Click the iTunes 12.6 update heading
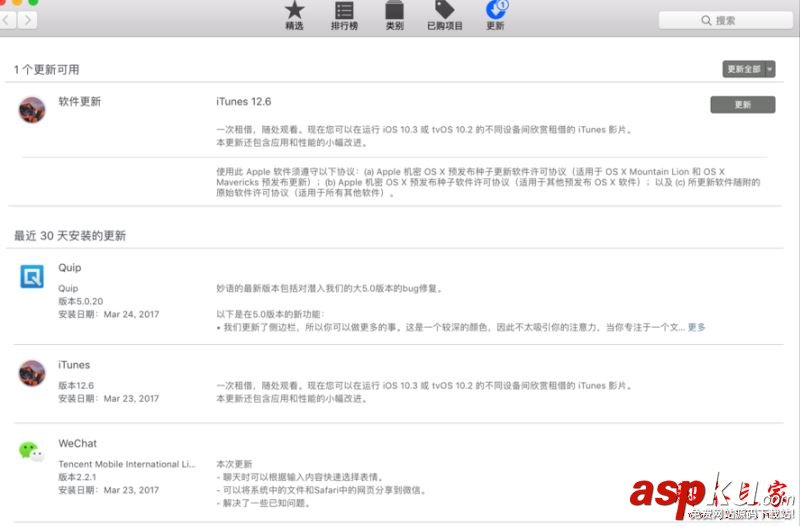Screen dimensions: 800x526 [x=243, y=102]
